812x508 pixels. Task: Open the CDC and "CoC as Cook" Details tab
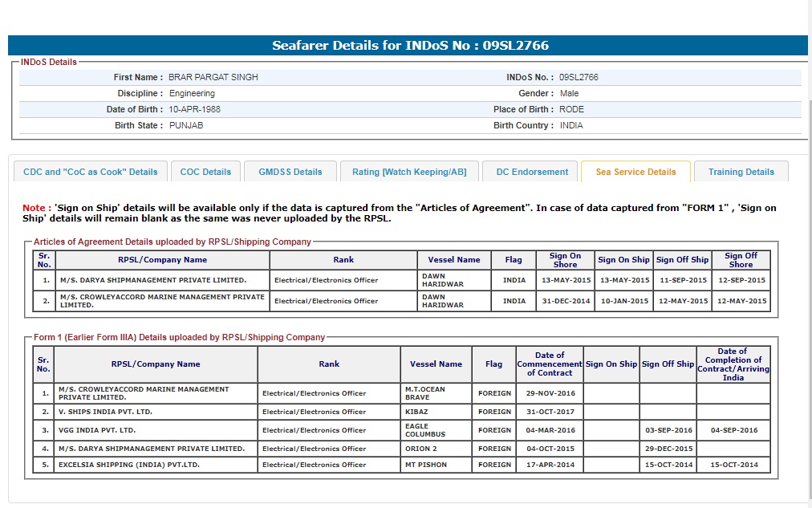point(91,172)
